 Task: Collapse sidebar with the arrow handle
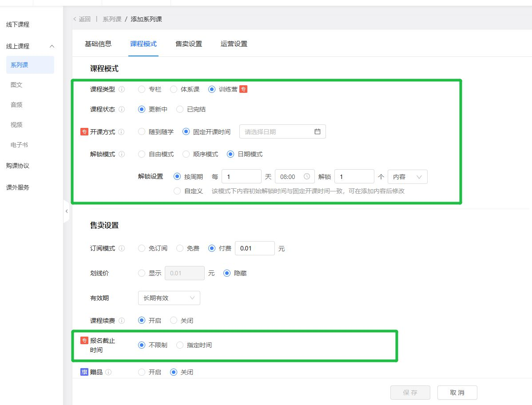67,211
